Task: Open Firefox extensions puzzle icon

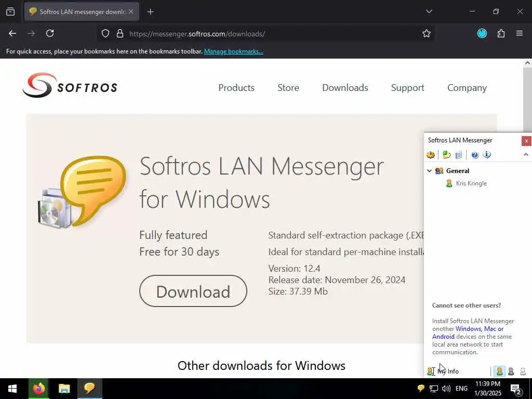Action: point(501,33)
